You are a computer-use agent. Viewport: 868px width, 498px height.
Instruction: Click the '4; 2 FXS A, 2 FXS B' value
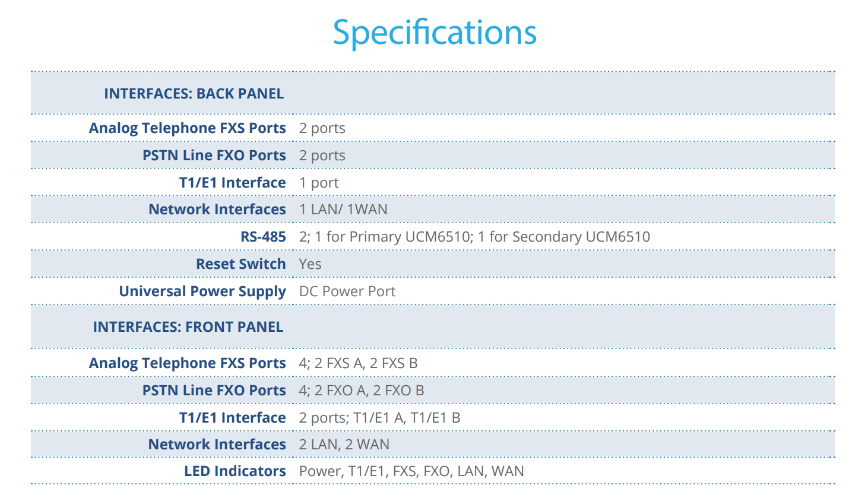point(358,363)
